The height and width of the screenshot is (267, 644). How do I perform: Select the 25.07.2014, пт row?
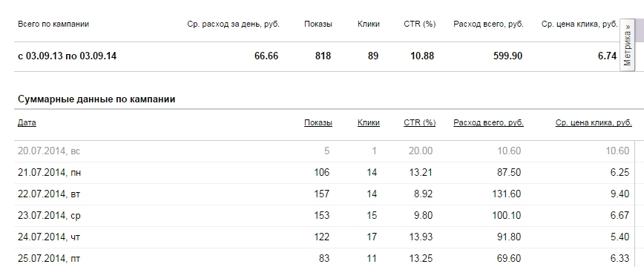coord(324,258)
